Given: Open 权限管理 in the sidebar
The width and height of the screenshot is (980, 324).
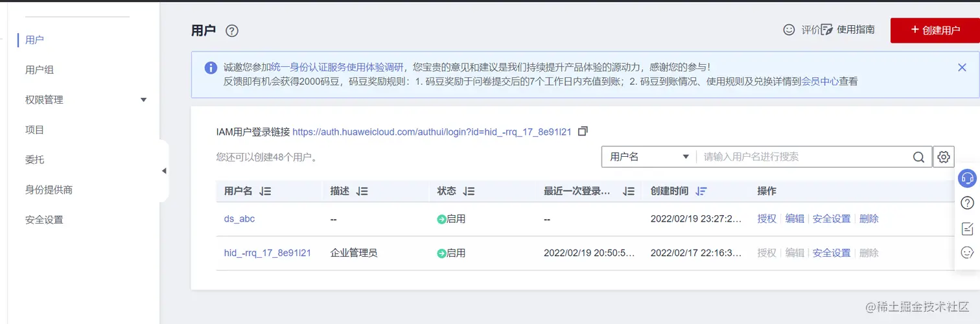Looking at the screenshot, I should click(x=44, y=100).
